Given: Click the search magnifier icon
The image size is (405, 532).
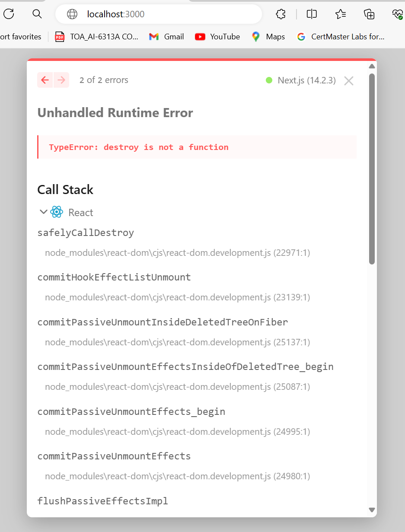Looking at the screenshot, I should pos(37,14).
